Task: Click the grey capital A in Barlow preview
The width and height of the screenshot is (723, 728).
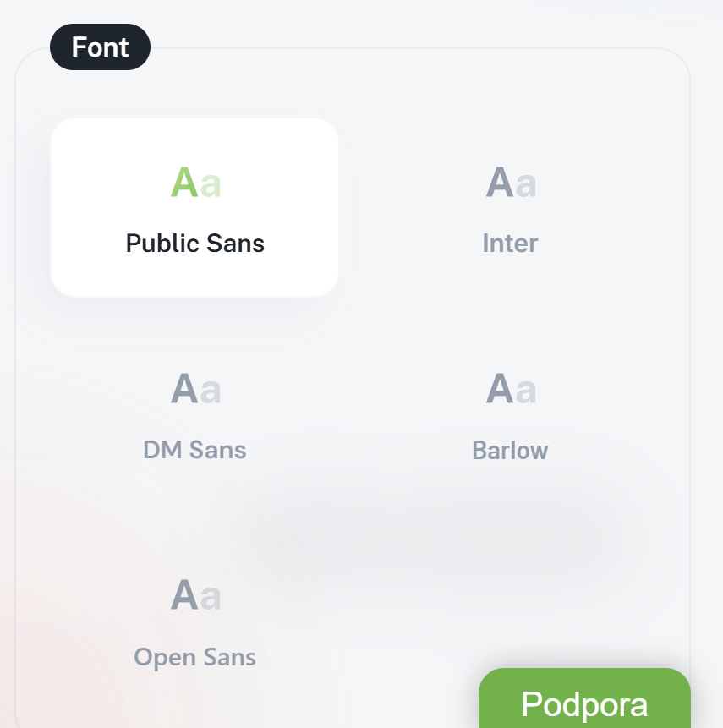Action: (x=500, y=389)
